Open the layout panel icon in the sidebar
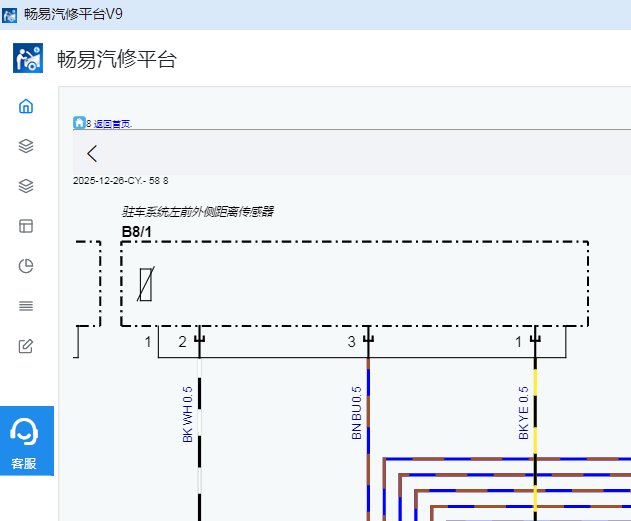This screenshot has height=521, width=631. coord(26,226)
